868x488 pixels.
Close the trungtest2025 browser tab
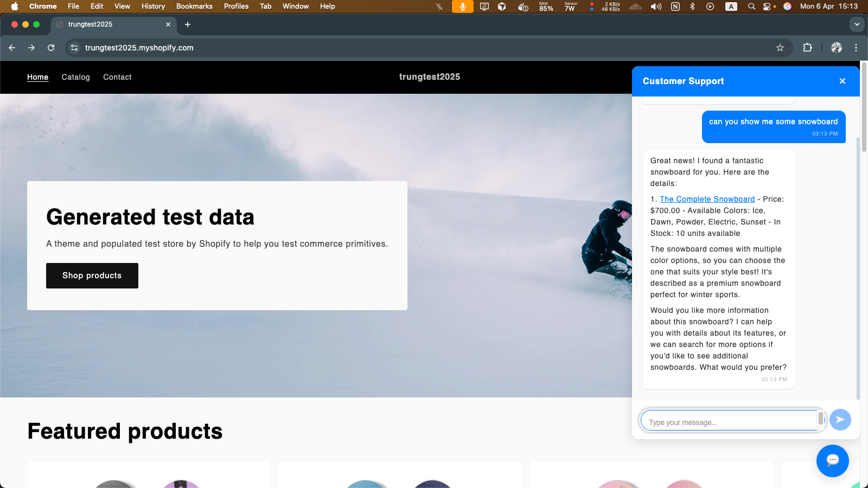[168, 24]
